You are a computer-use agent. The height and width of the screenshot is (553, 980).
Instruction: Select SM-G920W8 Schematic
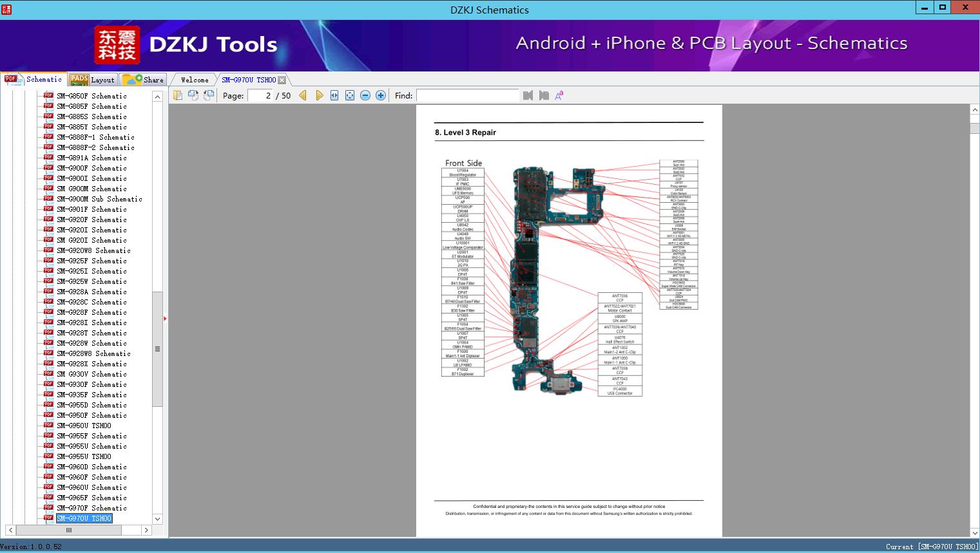pyautogui.click(x=93, y=250)
